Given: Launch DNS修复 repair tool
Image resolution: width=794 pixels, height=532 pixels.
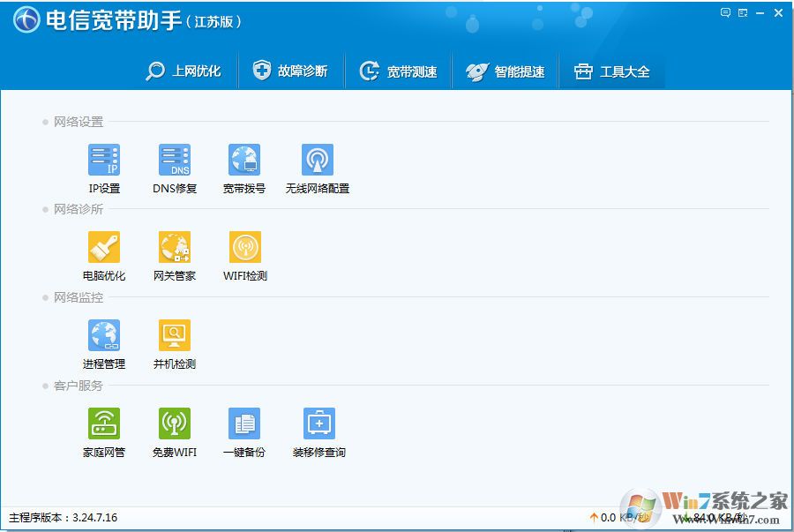Looking at the screenshot, I should pyautogui.click(x=174, y=168).
